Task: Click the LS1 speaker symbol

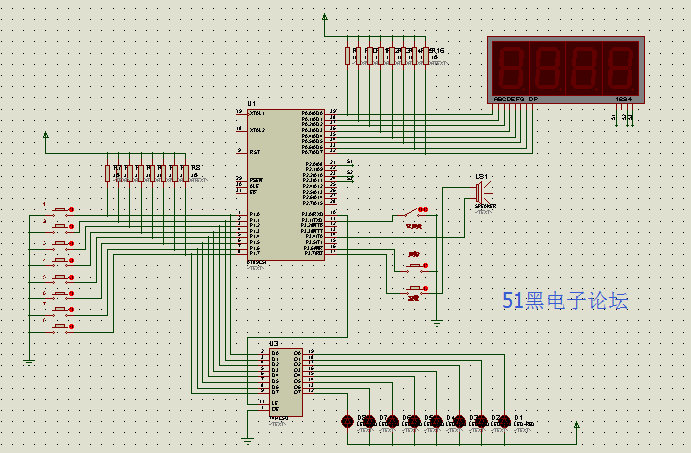Action: click(x=483, y=192)
